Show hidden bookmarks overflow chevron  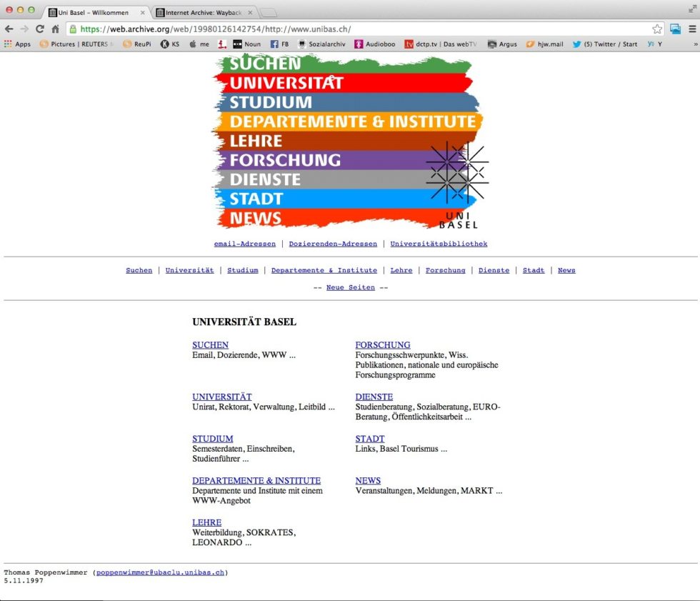click(695, 44)
